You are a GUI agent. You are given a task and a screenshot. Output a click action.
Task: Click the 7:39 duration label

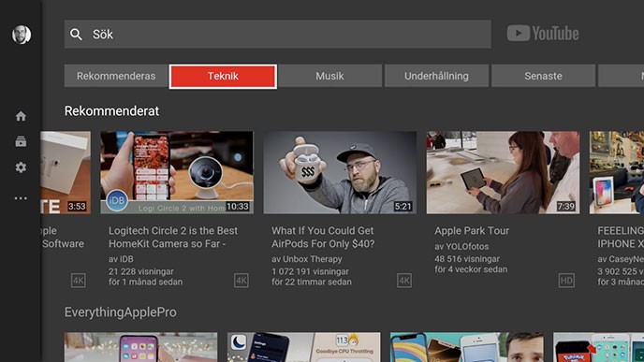(566, 207)
